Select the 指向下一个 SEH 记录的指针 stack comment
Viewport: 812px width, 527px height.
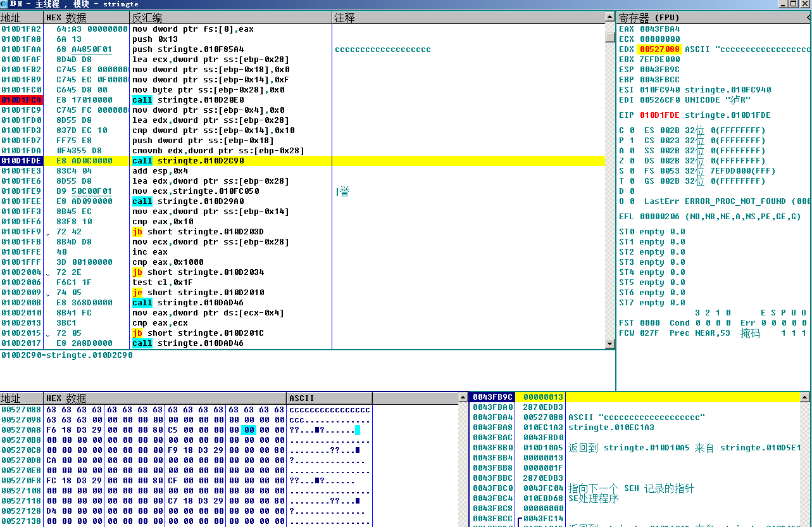[x=632, y=488]
